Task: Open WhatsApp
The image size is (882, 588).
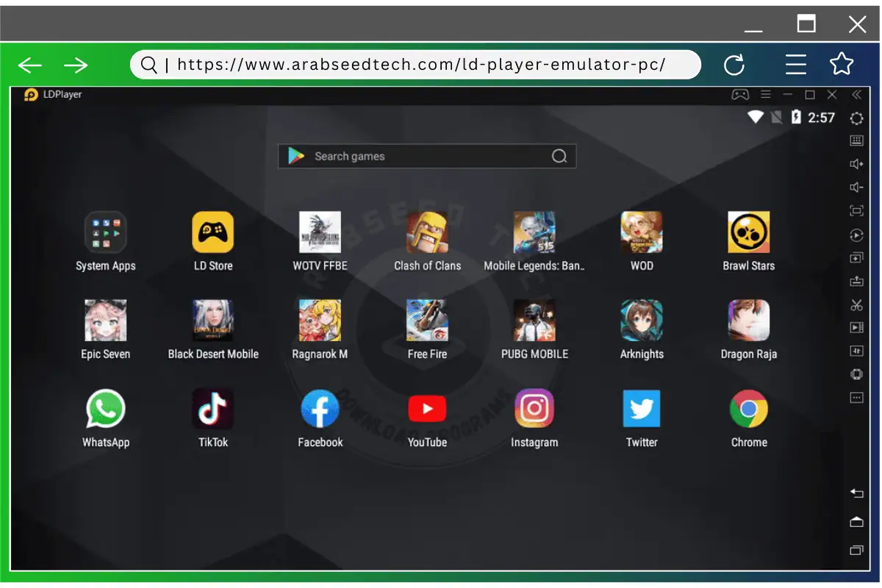Action: [x=105, y=409]
